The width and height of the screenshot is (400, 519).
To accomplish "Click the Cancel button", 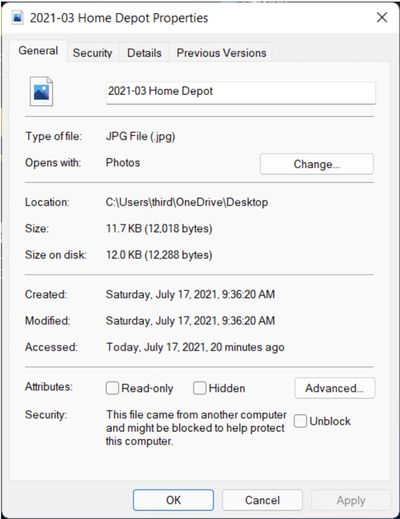I will click(262, 500).
